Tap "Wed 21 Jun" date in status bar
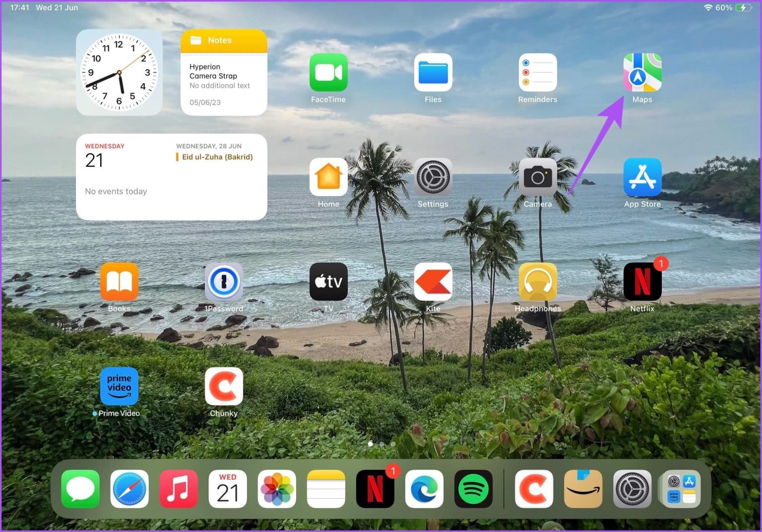 [x=57, y=7]
